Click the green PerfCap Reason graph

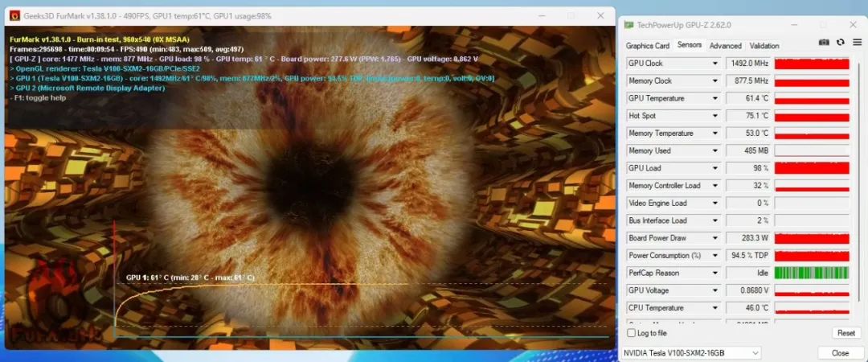(812, 273)
